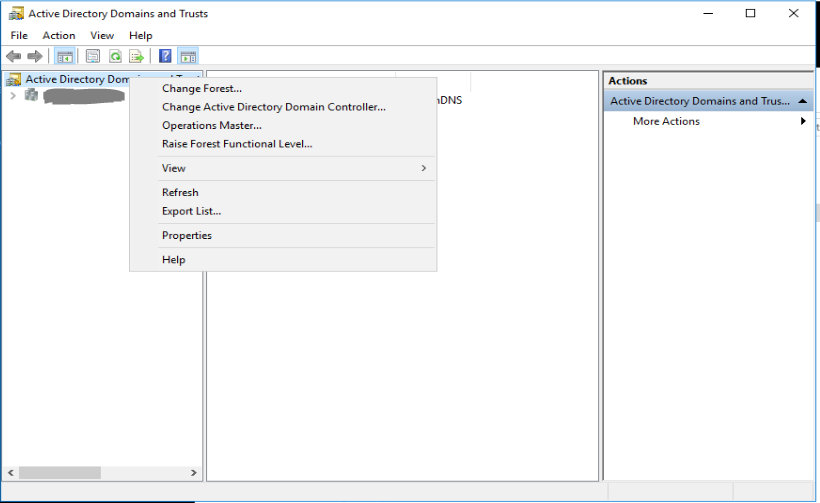Toggle the Show/Hide Action Pane icon
The height and width of the screenshot is (503, 820).
click(188, 56)
